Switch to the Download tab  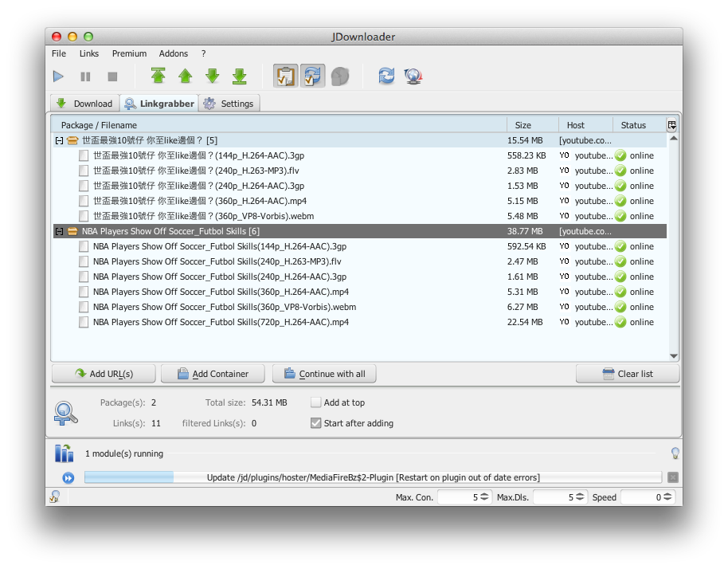coord(84,103)
